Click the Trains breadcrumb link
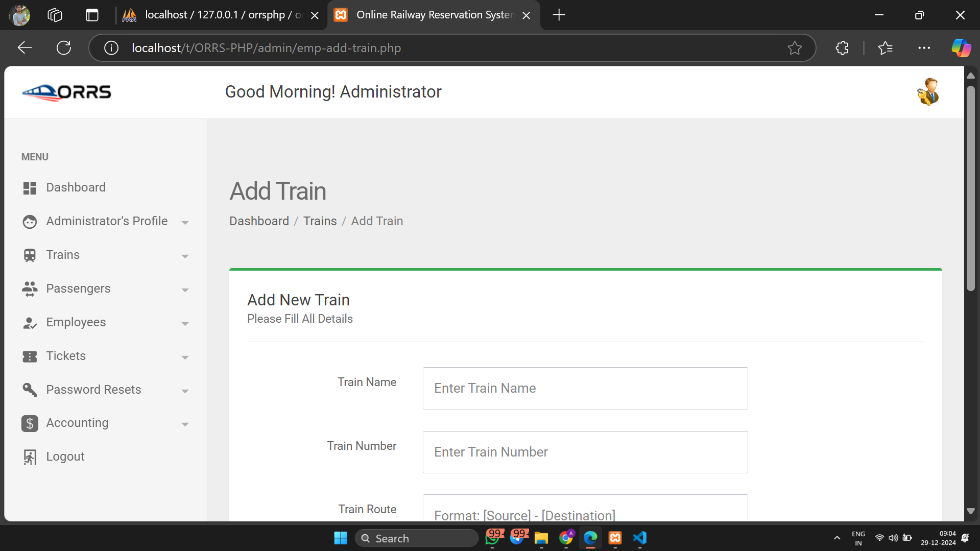Image resolution: width=980 pixels, height=551 pixels. (320, 221)
